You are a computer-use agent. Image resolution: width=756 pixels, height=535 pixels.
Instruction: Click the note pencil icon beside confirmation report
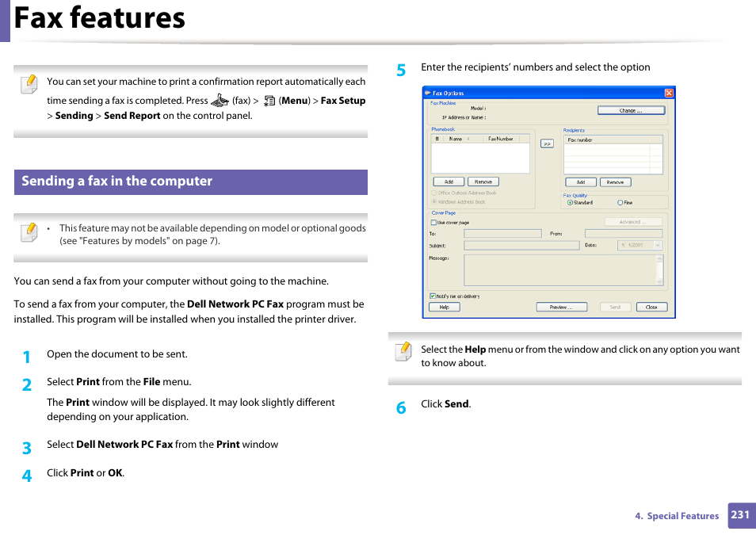coord(29,84)
